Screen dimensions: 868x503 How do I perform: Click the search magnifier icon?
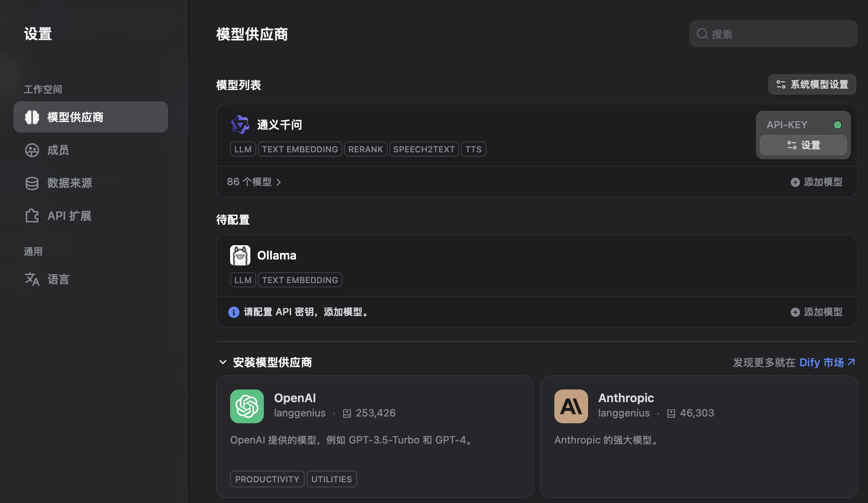click(x=702, y=34)
